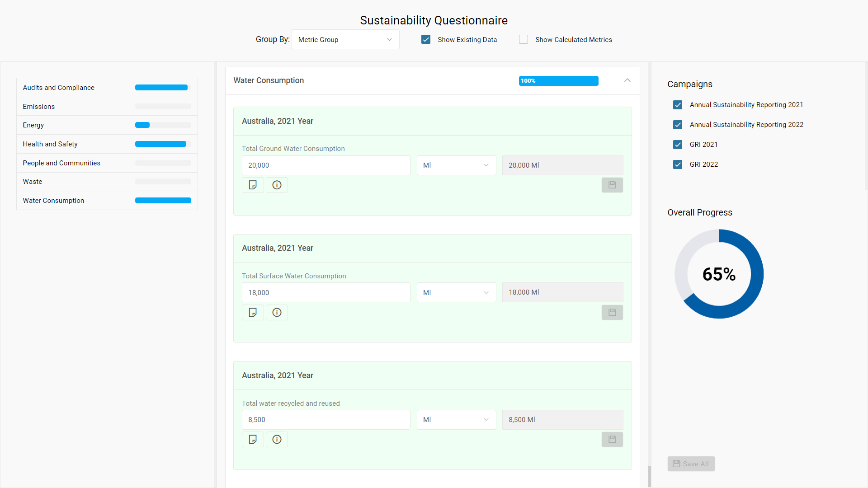The image size is (868, 488).
Task: Click the Total Surface Water value field
Action: 325,292
